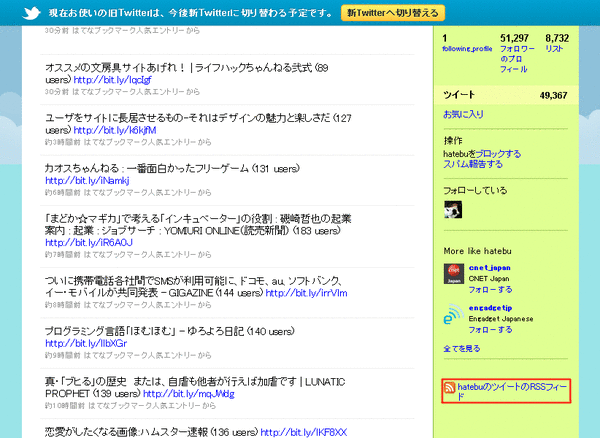Open the bit.ly/lqcIgf stationery sites link
Viewport: 600px width, 438px height.
click(x=112, y=80)
